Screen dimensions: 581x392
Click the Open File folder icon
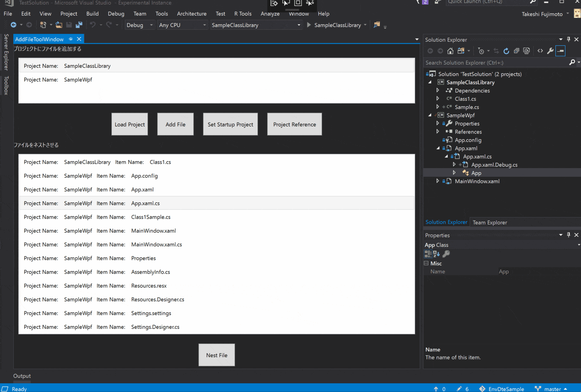[59, 25]
